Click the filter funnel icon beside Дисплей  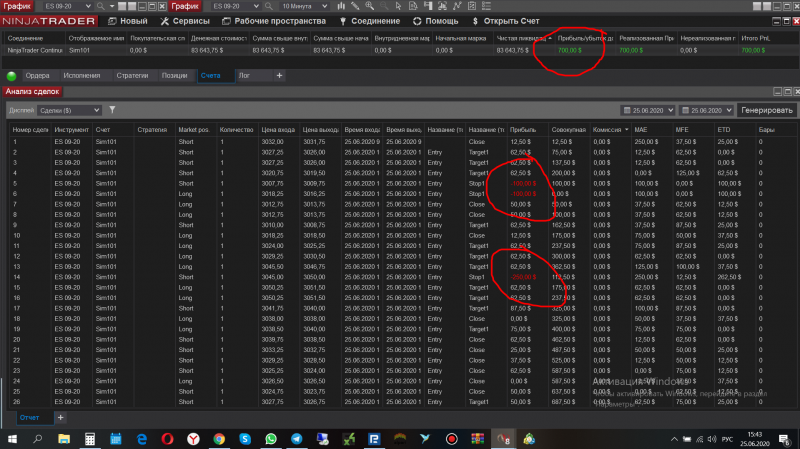click(x=113, y=109)
